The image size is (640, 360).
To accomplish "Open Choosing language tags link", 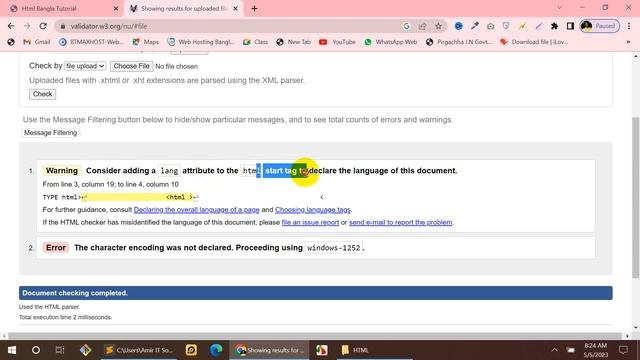I will (x=313, y=210).
